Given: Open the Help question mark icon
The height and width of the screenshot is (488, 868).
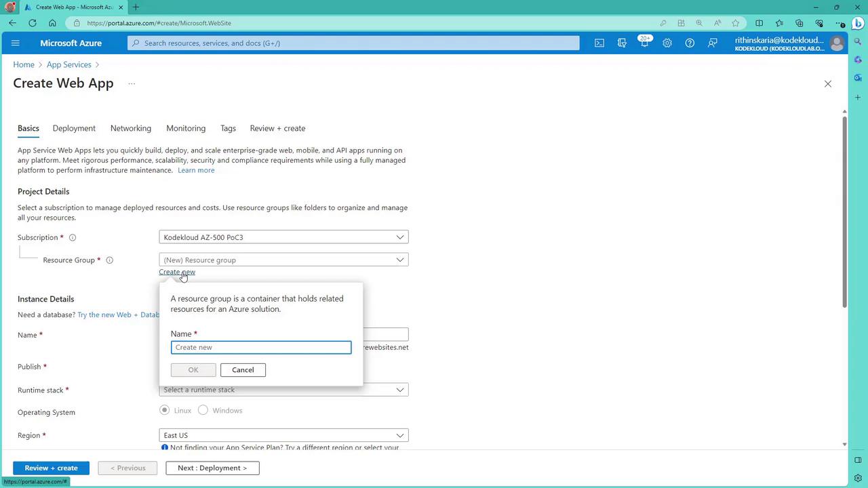Looking at the screenshot, I should 690,43.
